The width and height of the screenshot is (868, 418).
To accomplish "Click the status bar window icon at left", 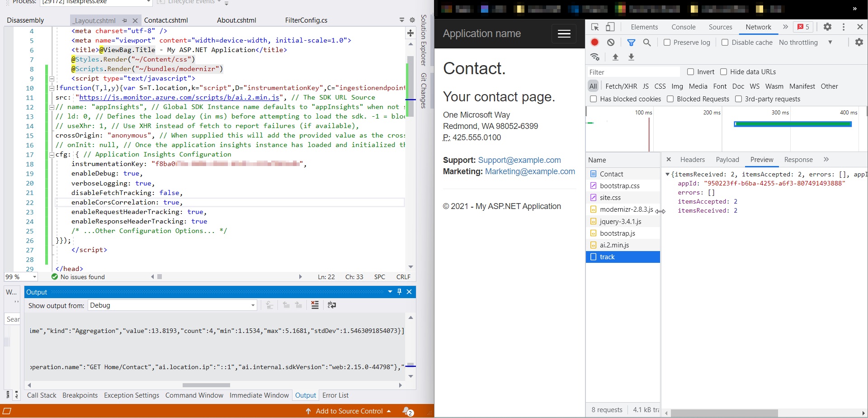I will (x=7, y=411).
